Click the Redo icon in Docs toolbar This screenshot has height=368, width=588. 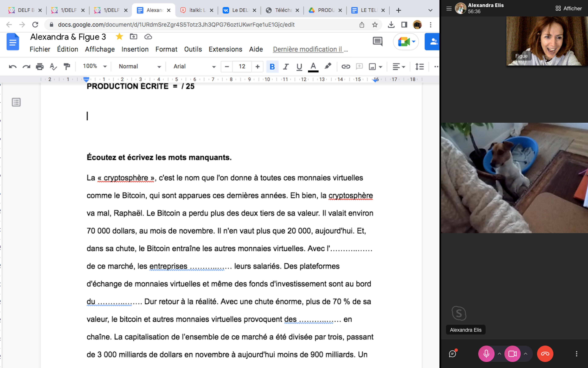click(x=26, y=66)
